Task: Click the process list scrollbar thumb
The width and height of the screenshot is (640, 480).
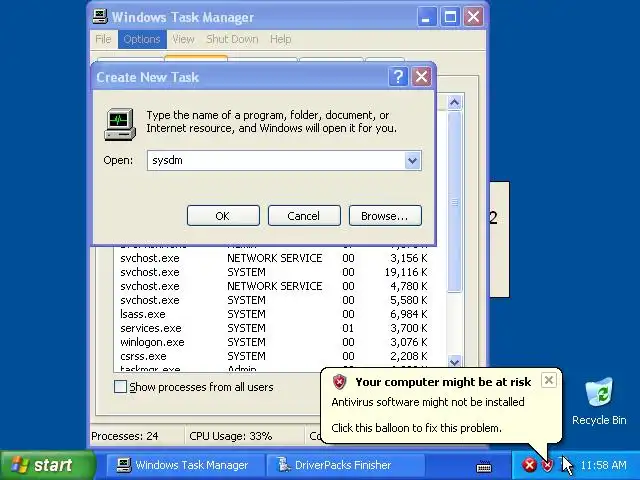Action: [454, 202]
